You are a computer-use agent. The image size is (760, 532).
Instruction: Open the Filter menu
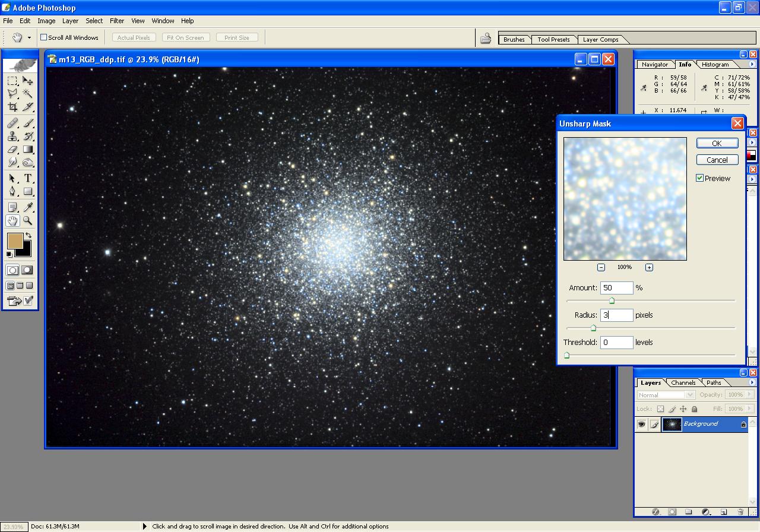pos(117,21)
